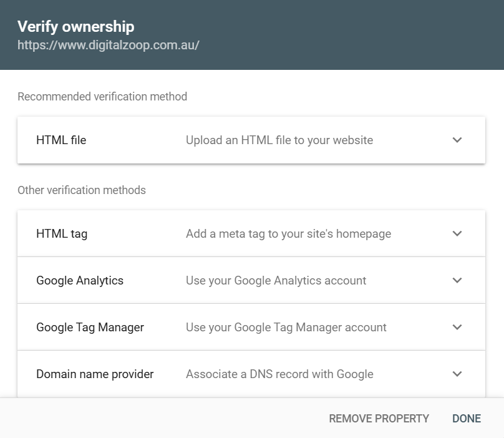Click the digitalzoop.com.au URL in header
The height and width of the screenshot is (438, 504).
click(109, 45)
